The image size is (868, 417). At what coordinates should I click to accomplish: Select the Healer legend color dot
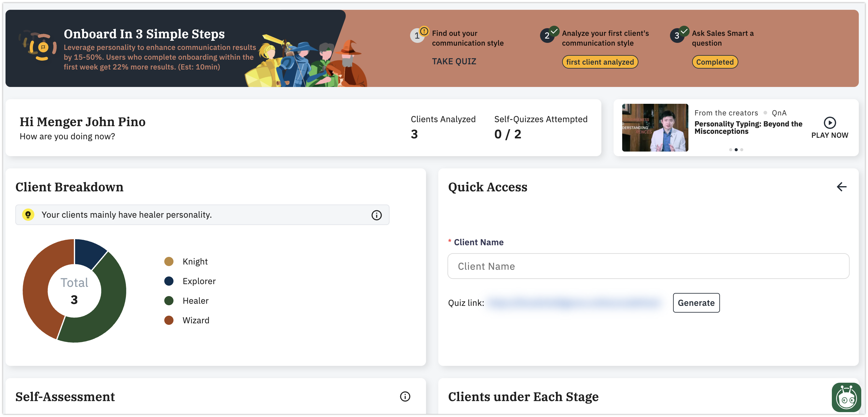(x=169, y=301)
